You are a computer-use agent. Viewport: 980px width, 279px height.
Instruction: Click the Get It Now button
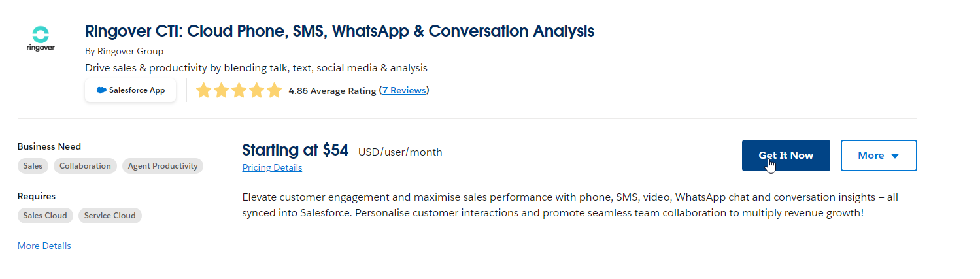click(786, 156)
